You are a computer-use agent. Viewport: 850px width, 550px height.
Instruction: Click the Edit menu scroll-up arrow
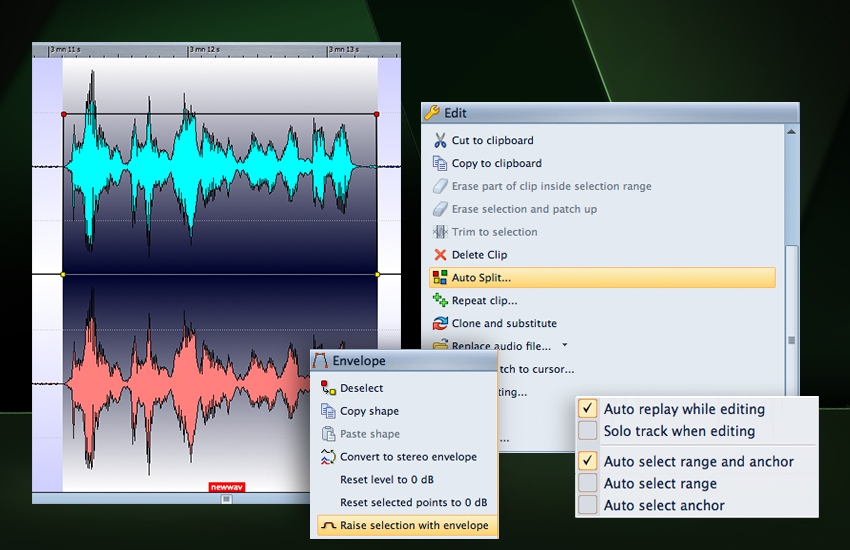791,132
